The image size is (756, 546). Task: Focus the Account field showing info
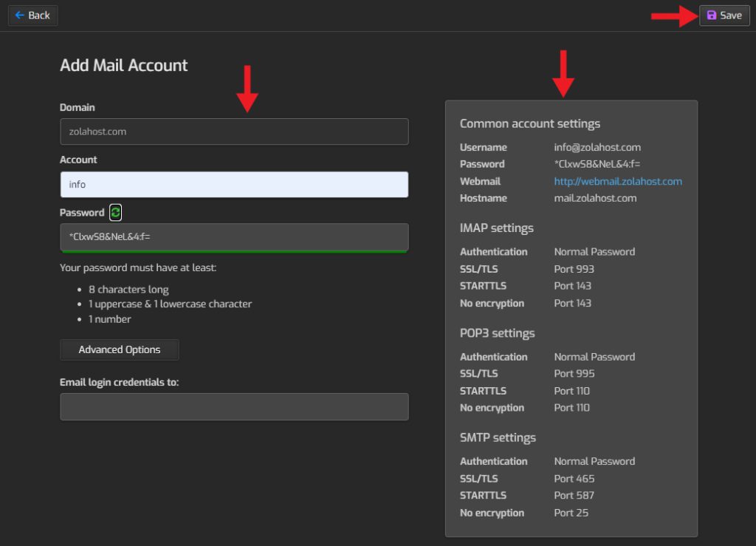(x=234, y=184)
